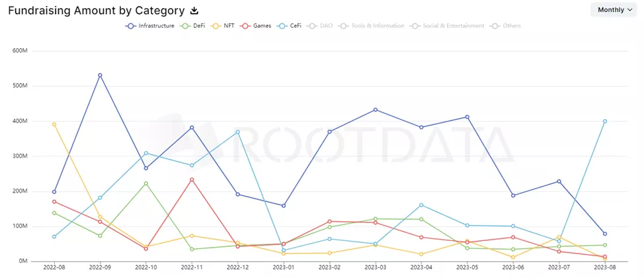Click CeFi marker at 2023-04
This screenshot has width=644, height=278.
pyautogui.click(x=421, y=205)
